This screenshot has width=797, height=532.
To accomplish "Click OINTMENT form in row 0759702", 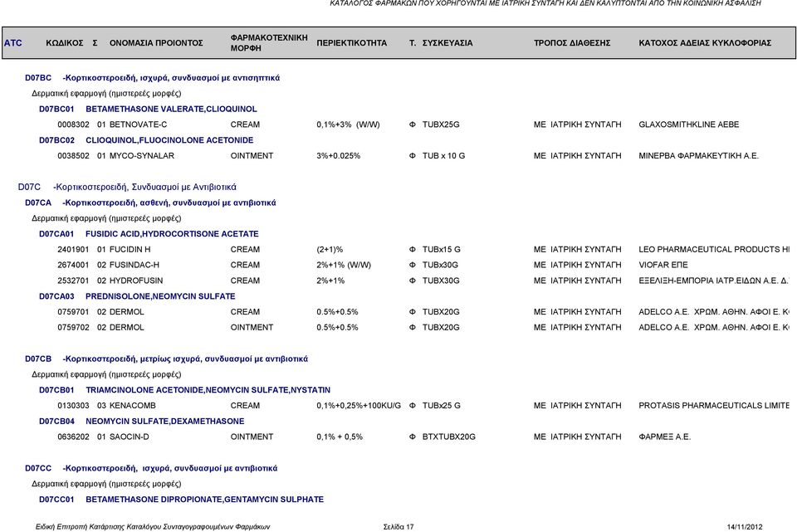I will 252,327.
